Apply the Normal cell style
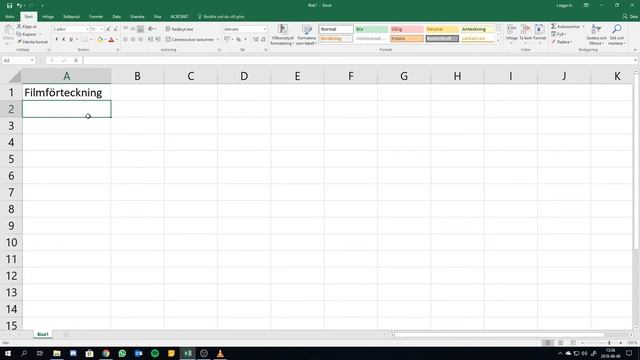640x360 pixels. [x=336, y=29]
